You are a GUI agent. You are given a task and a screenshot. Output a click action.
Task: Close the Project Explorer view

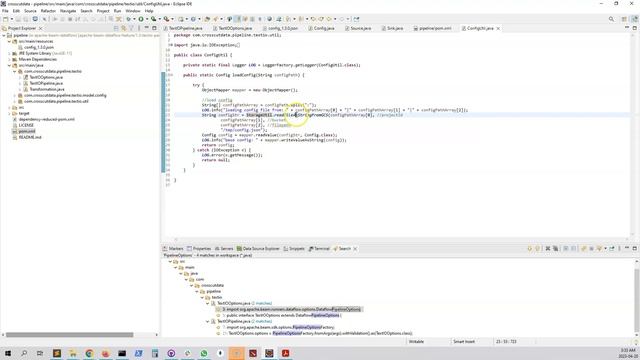(40, 28)
